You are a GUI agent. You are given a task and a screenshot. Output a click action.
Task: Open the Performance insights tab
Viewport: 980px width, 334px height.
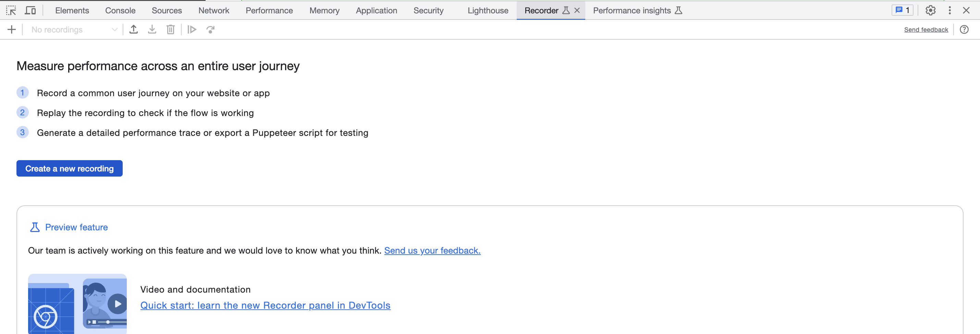tap(637, 10)
